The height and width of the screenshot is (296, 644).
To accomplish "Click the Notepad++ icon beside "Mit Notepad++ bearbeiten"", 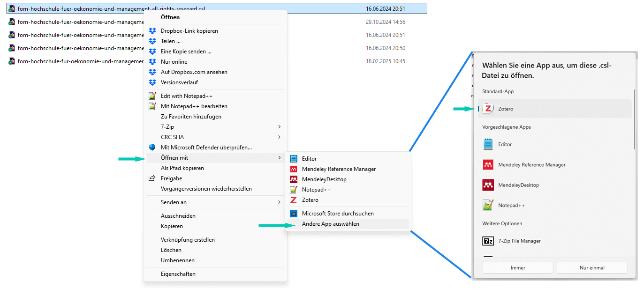I will [152, 106].
